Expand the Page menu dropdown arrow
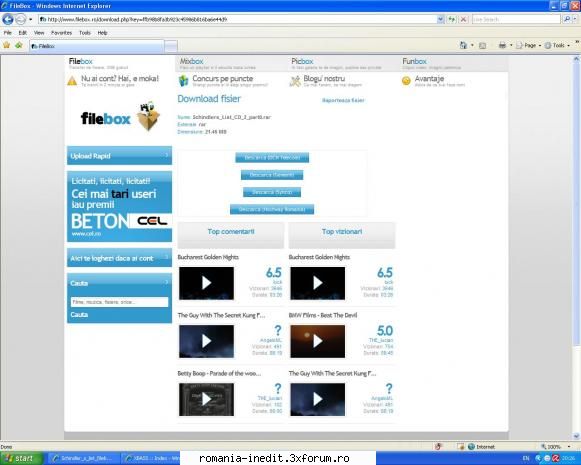 coord(540,46)
